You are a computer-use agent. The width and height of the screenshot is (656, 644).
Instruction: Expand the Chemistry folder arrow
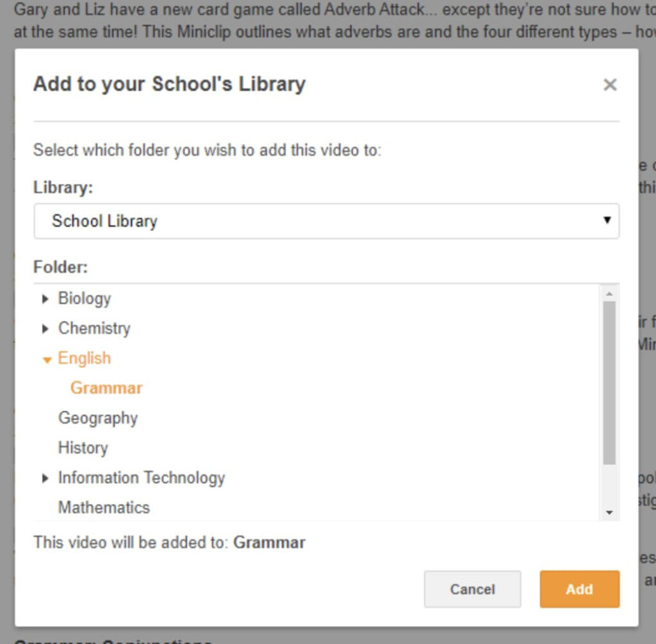(x=45, y=329)
